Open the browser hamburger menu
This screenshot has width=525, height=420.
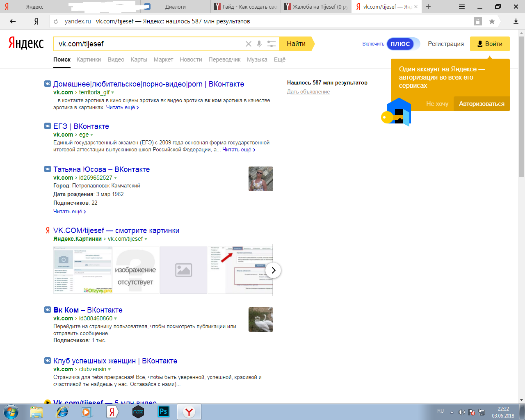[x=462, y=7]
